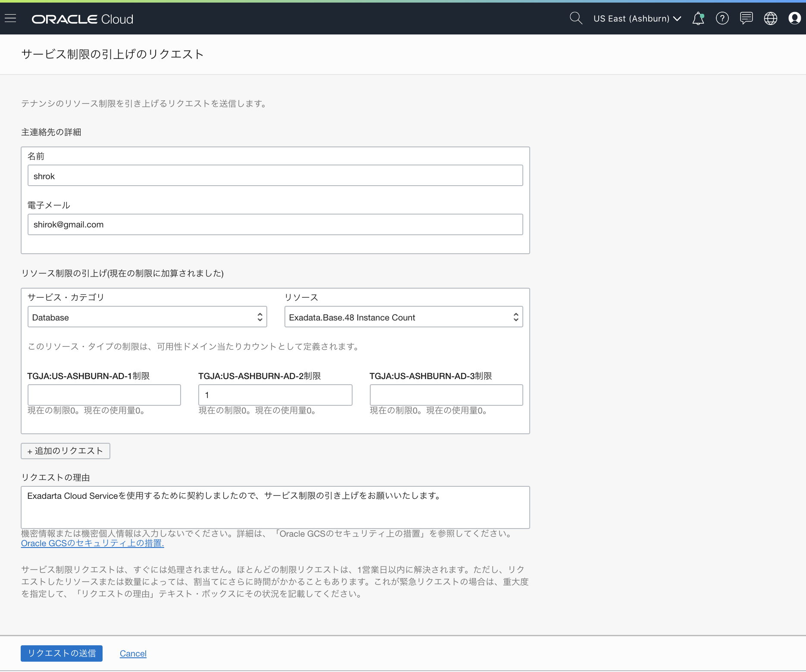Click the TGJA:US-ASHBURN-AD-1制限 label
Image resolution: width=806 pixels, height=672 pixels.
click(88, 376)
